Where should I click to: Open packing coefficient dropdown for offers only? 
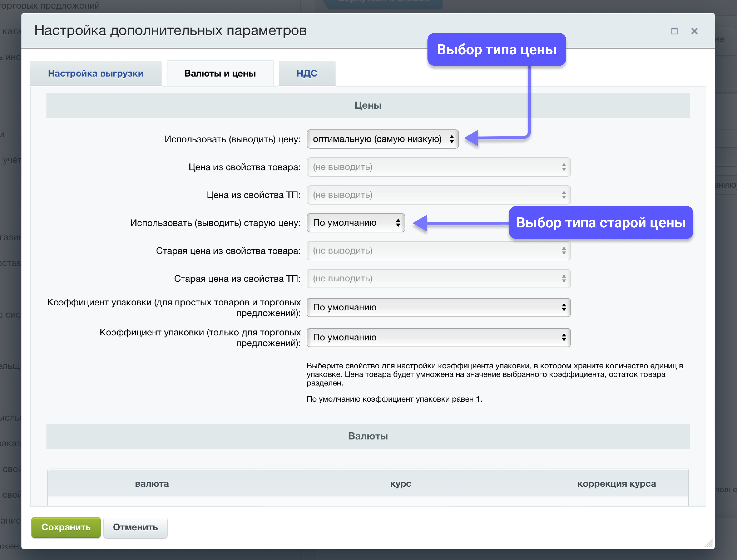pyautogui.click(x=438, y=337)
